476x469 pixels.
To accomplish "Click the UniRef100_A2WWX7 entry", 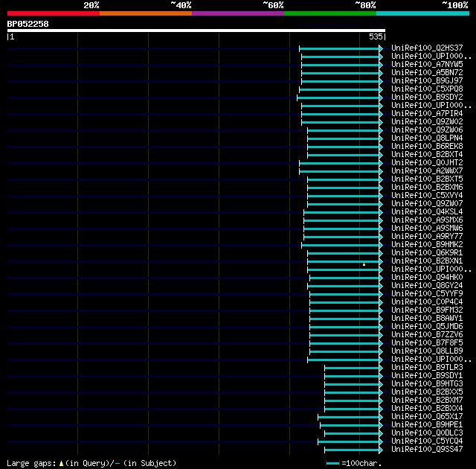I will point(427,171).
